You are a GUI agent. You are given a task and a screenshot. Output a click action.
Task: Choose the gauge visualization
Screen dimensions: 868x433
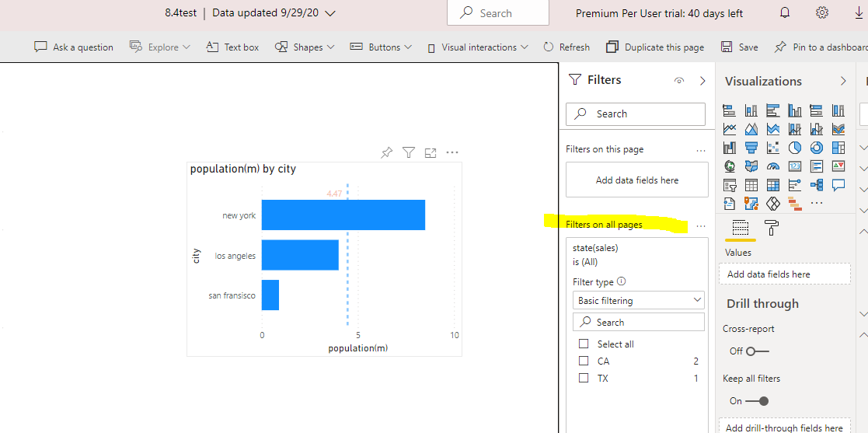(773, 166)
